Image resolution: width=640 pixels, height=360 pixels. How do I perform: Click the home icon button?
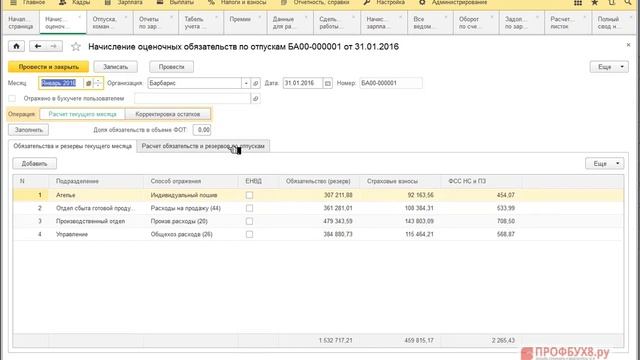click(16, 46)
